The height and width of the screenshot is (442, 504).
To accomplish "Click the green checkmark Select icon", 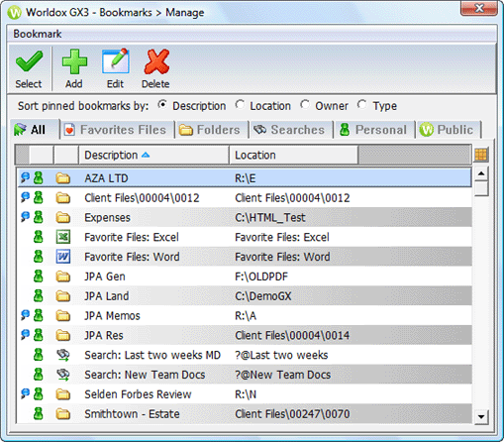I will [29, 61].
